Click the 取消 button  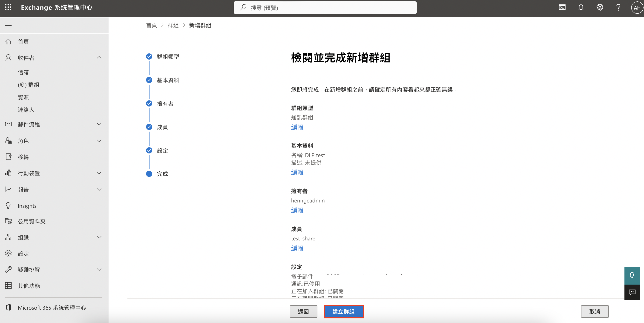[x=595, y=311]
